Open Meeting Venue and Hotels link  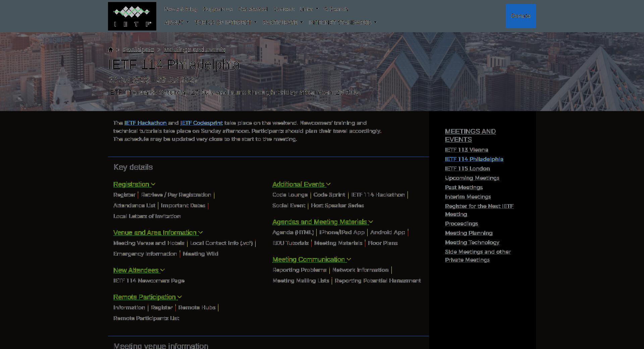click(149, 243)
